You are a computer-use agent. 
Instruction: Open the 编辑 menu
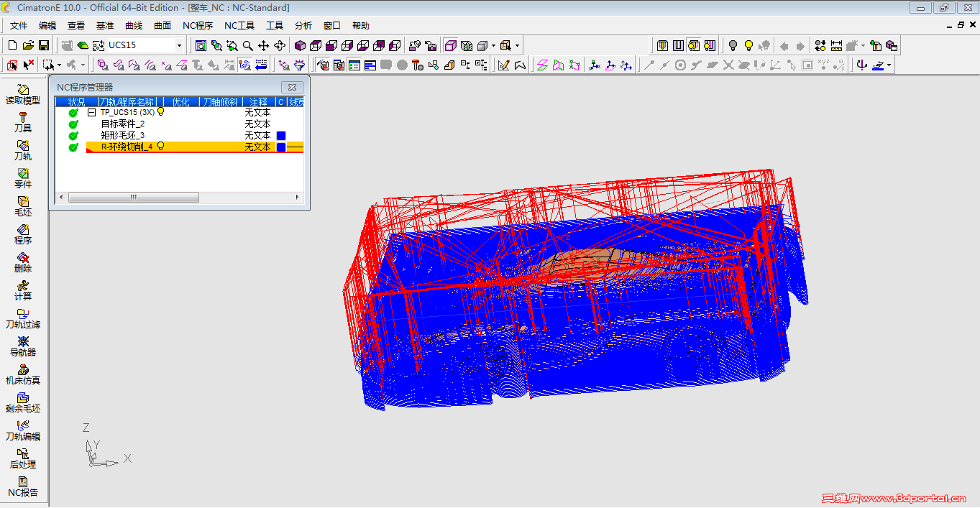coord(47,26)
